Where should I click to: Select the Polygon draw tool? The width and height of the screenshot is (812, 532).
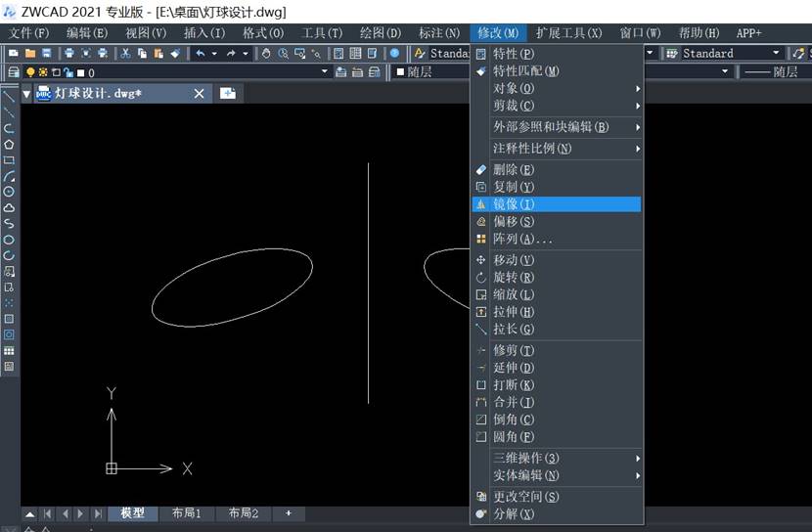9,144
